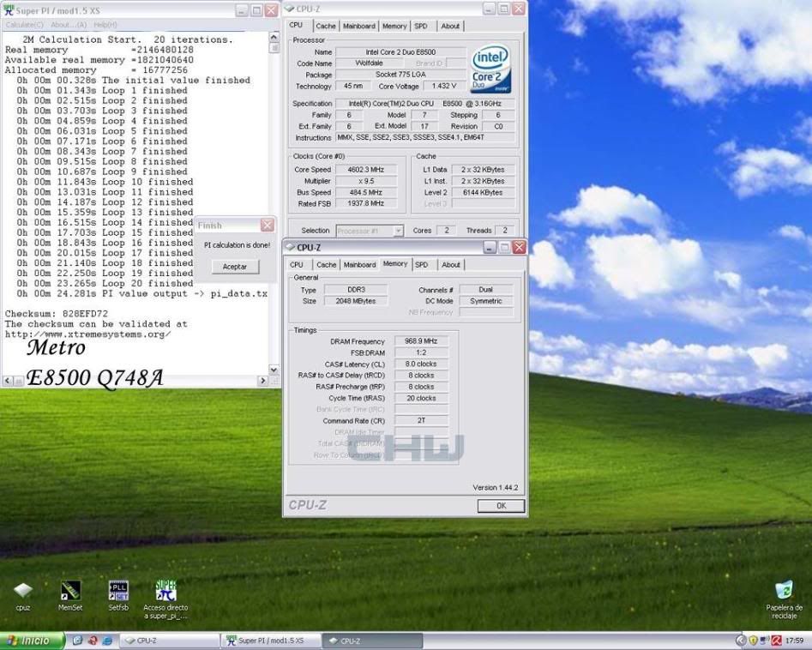
Task: Click the Name field Intel Core 2 Duo E8500
Action: [400, 51]
